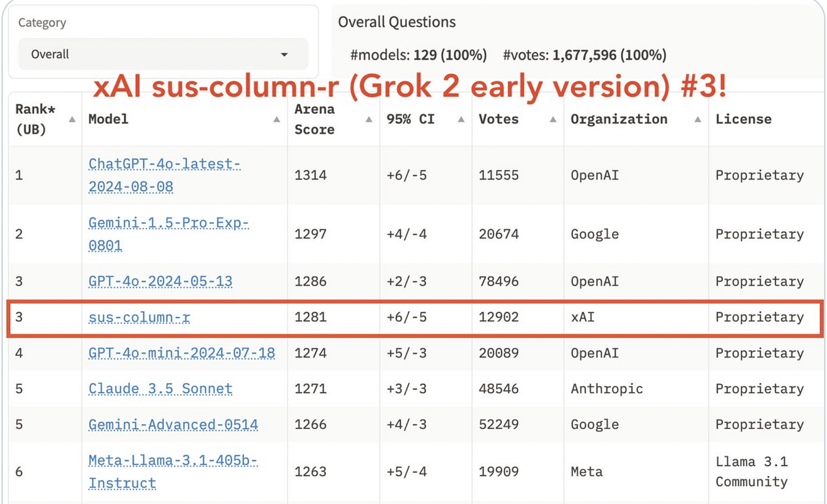Select votes value 78496
The image size is (827, 504).
(x=499, y=282)
